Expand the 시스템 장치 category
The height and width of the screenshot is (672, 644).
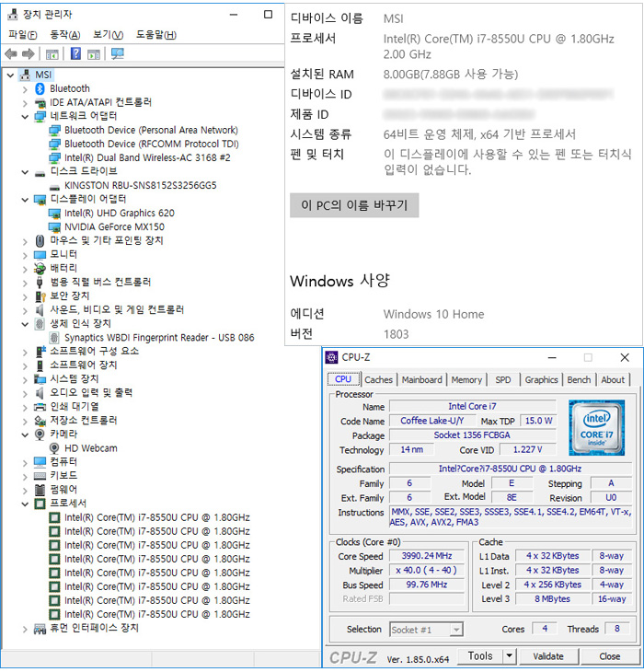[25, 380]
